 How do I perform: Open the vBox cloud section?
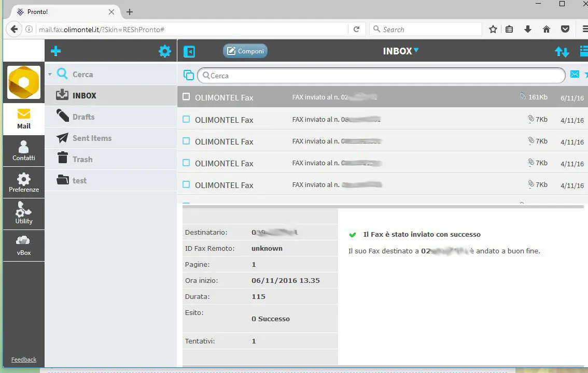tap(24, 246)
